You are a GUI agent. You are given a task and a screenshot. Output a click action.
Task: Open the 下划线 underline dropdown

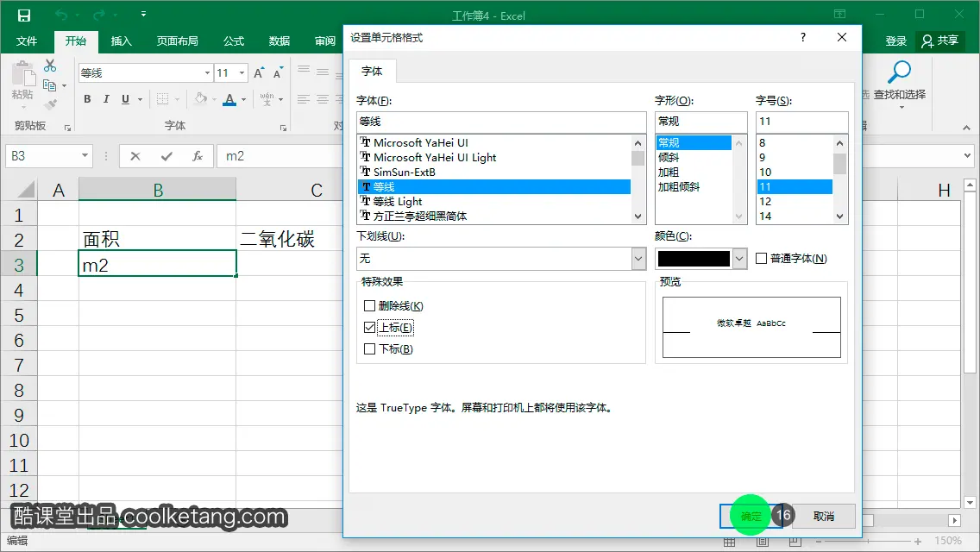click(x=638, y=258)
